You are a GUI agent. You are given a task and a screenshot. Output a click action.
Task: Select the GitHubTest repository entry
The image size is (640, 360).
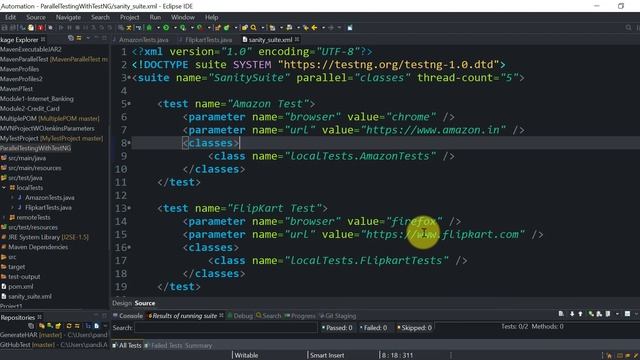click(54, 345)
